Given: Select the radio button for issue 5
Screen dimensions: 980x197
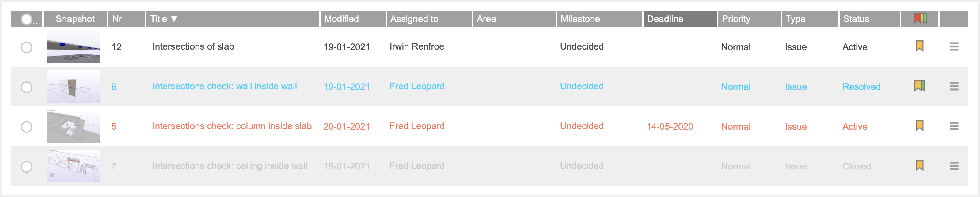Looking at the screenshot, I should point(27,127).
